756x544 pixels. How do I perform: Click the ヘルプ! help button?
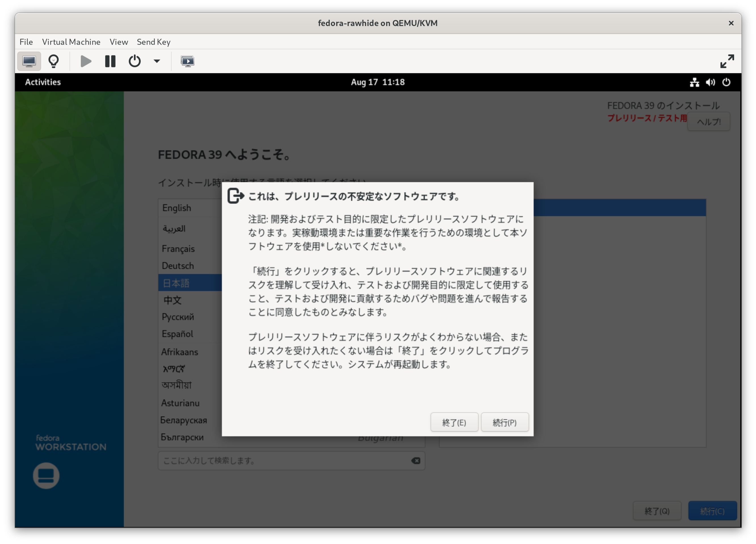click(709, 122)
